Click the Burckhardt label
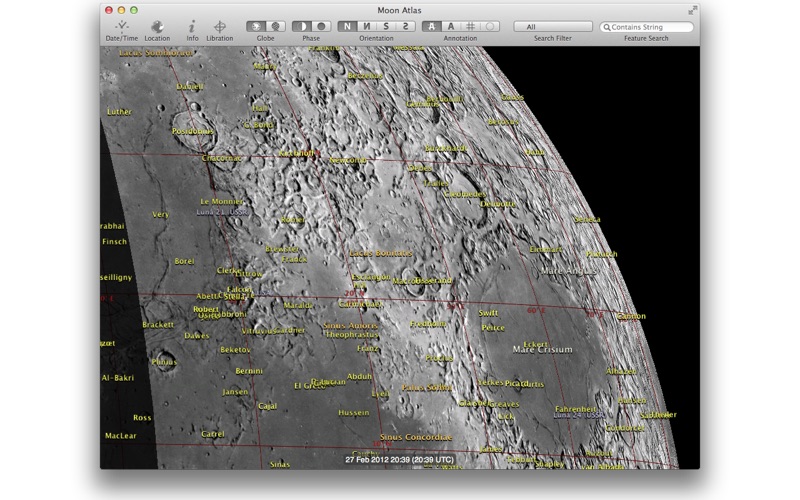Viewport: 800px width, 500px height. [445, 148]
